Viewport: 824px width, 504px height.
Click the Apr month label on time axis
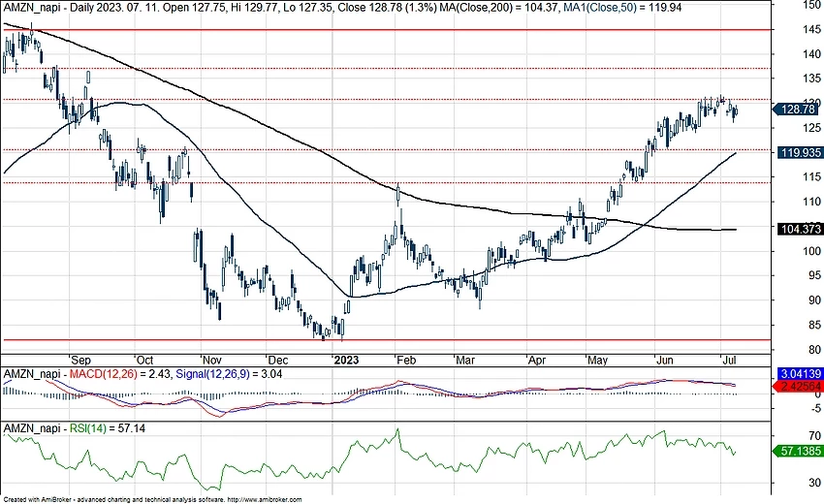(536, 360)
